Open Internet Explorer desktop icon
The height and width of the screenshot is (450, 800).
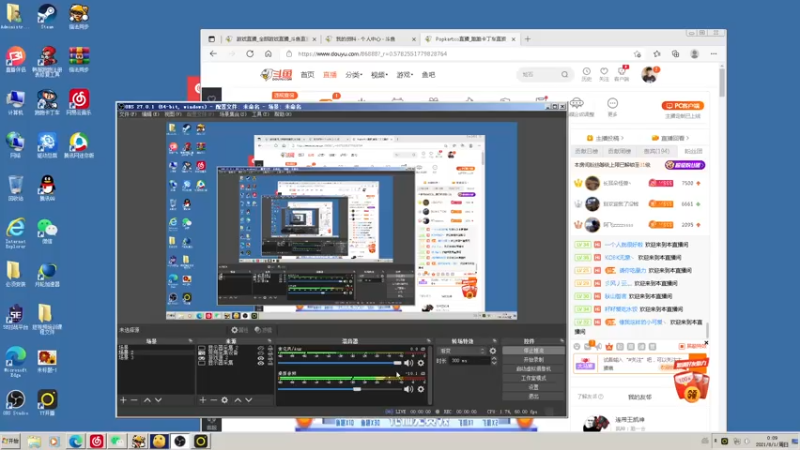point(15,234)
